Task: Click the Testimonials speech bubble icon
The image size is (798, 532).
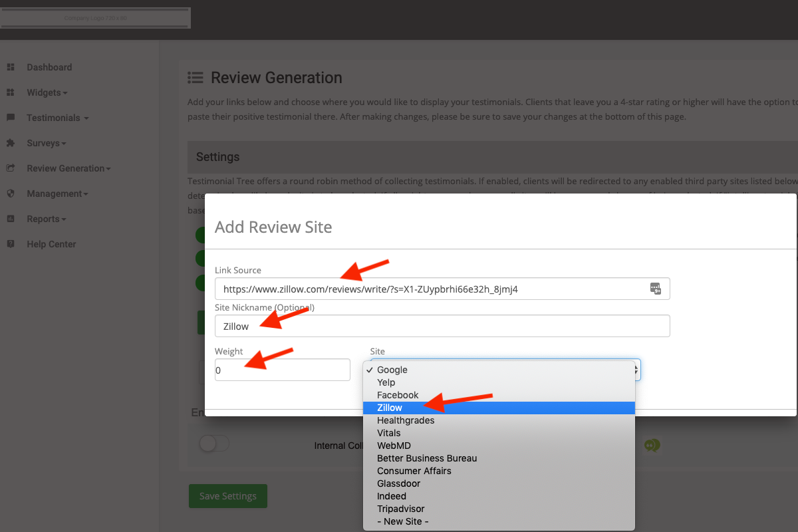Action: click(x=11, y=118)
